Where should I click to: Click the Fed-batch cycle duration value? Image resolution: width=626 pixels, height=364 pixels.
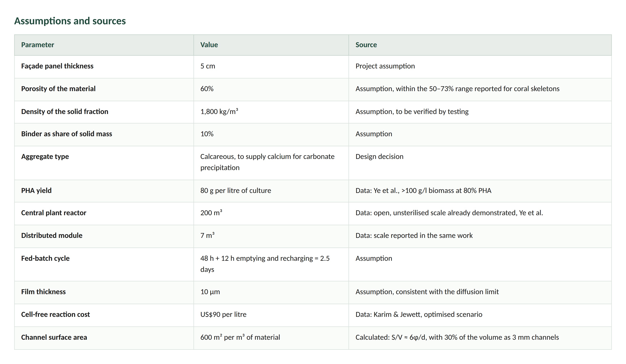[x=265, y=264]
